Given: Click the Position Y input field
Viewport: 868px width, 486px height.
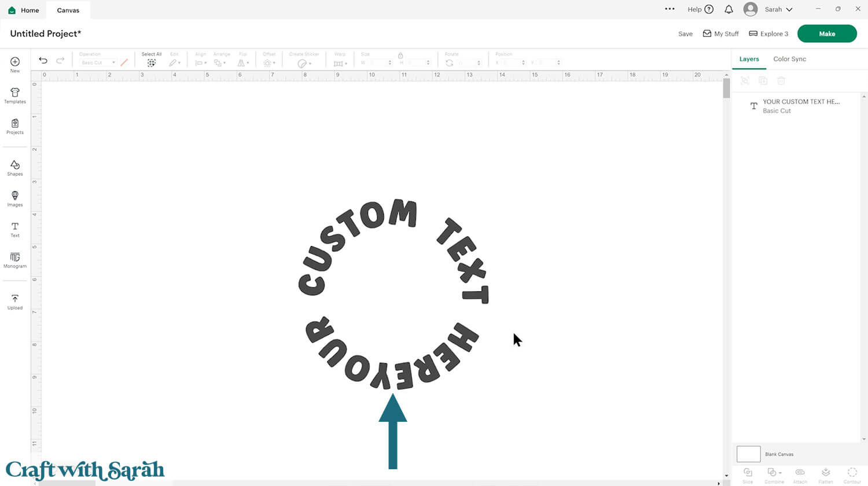Looking at the screenshot, I should pos(549,62).
